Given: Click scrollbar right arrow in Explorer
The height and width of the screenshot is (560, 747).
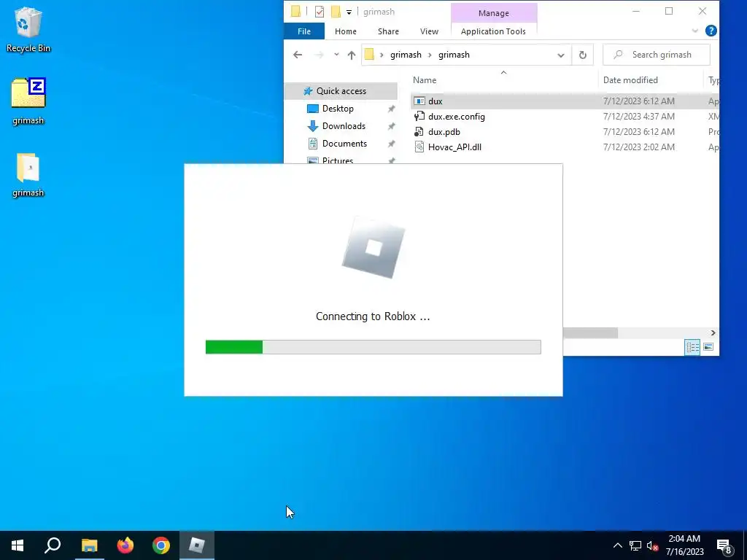Looking at the screenshot, I should pos(713,332).
